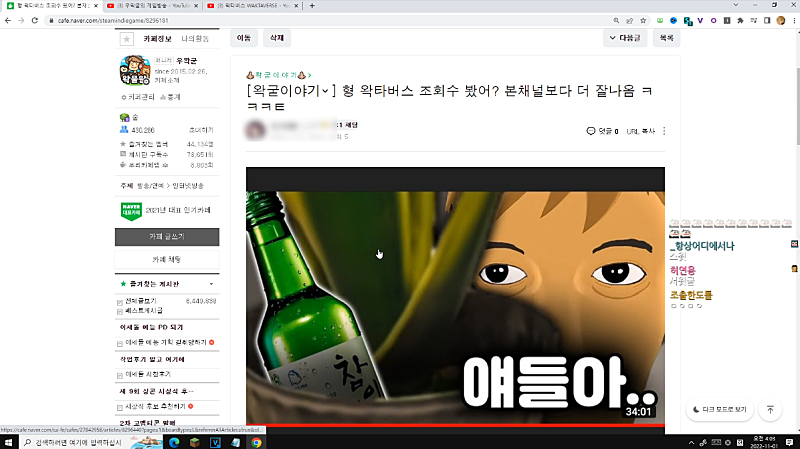Viewport: 800px width, 449px height.
Task: Go back with the browser back arrow
Action: tap(8, 20)
